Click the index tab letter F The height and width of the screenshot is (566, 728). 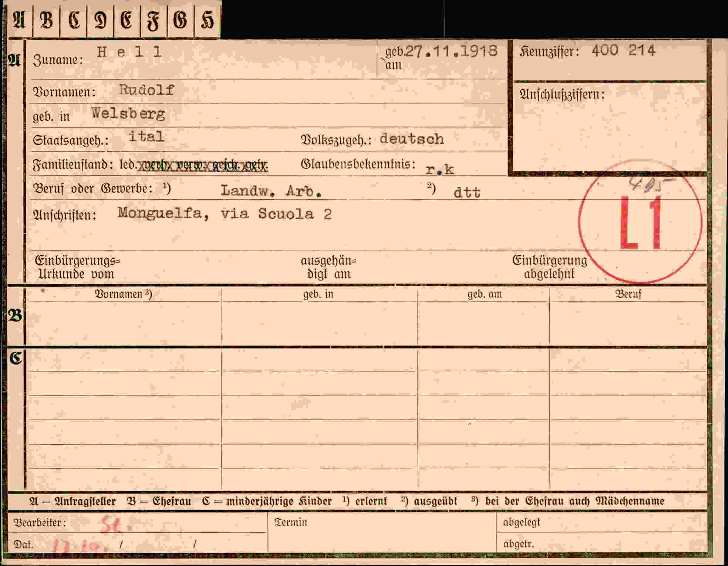[x=153, y=21]
